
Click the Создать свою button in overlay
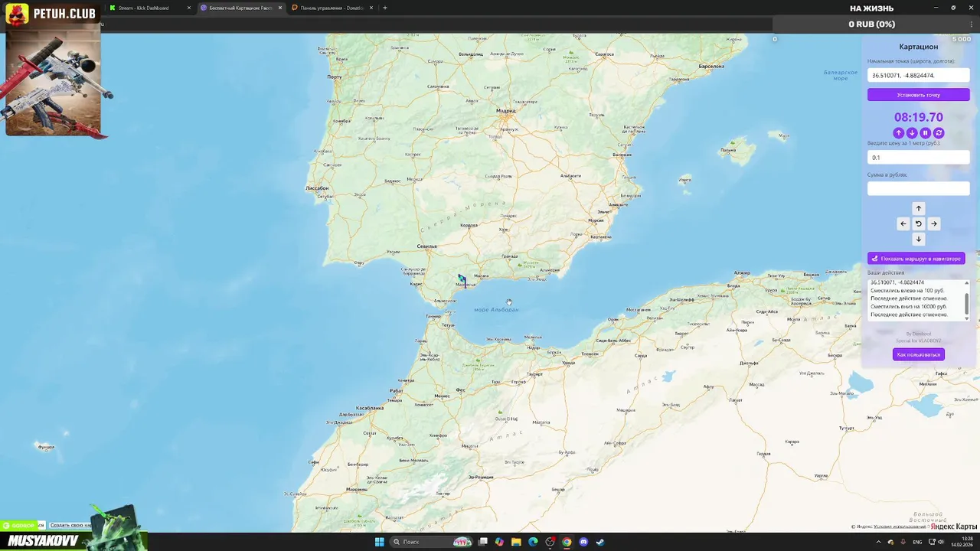coord(70,525)
